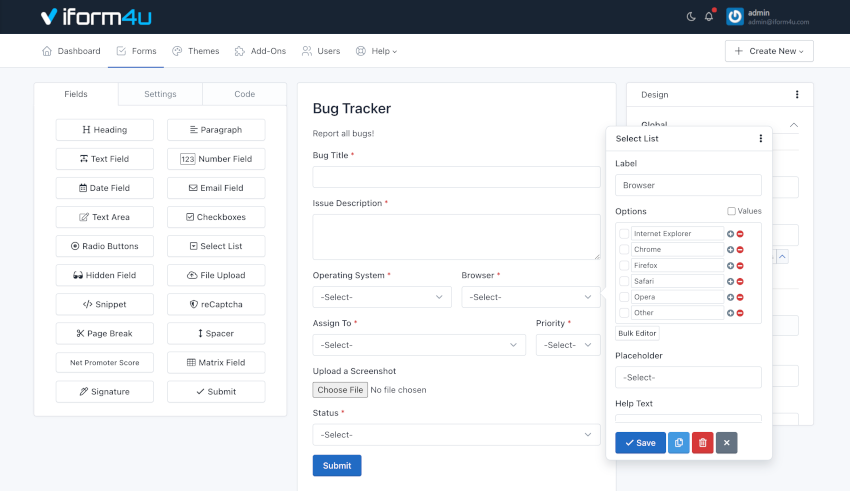Open the Operating System dropdown
Image resolution: width=850 pixels, height=491 pixels.
pos(381,297)
